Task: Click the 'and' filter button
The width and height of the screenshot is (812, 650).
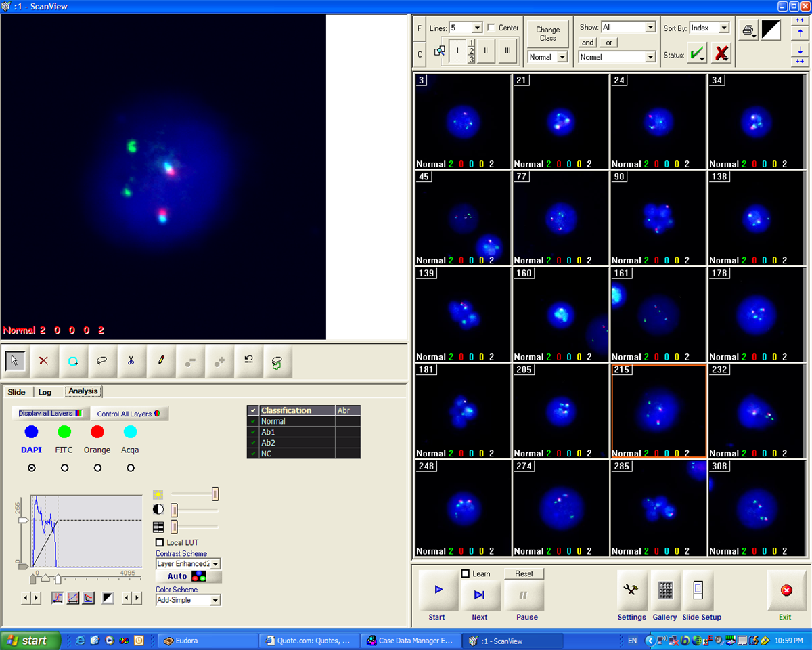Action: pyautogui.click(x=588, y=43)
